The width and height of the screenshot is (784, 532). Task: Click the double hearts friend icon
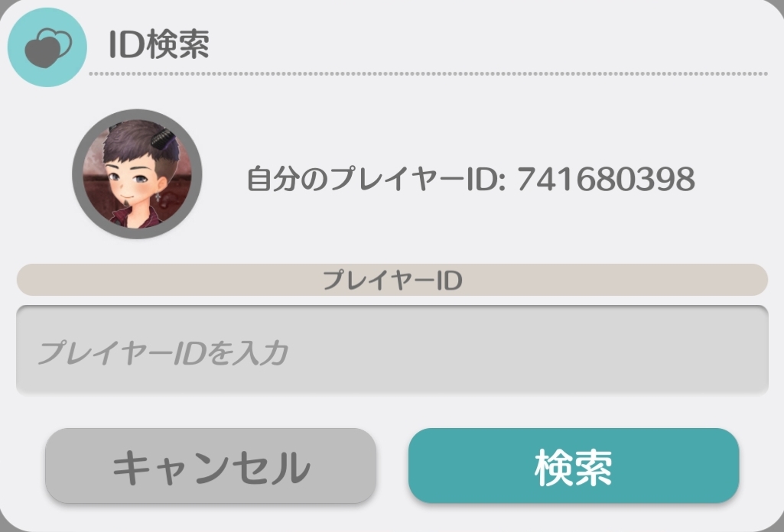click(48, 47)
